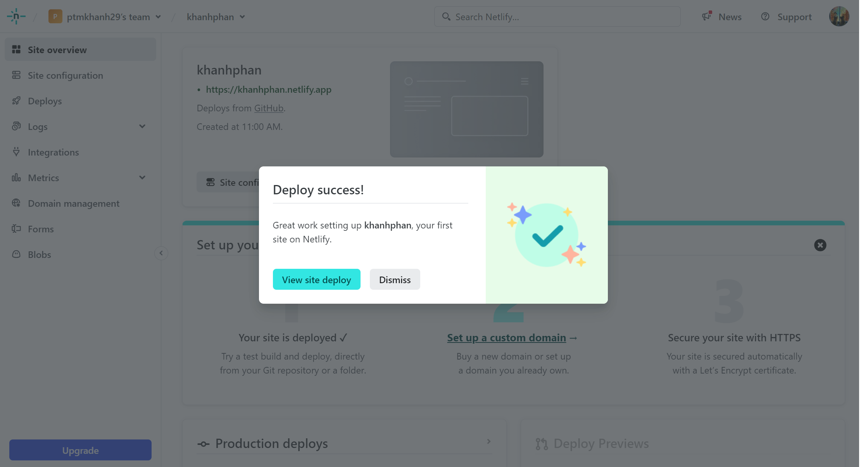Click the Support question mark icon
Screen dimensions: 868x467
point(766,16)
